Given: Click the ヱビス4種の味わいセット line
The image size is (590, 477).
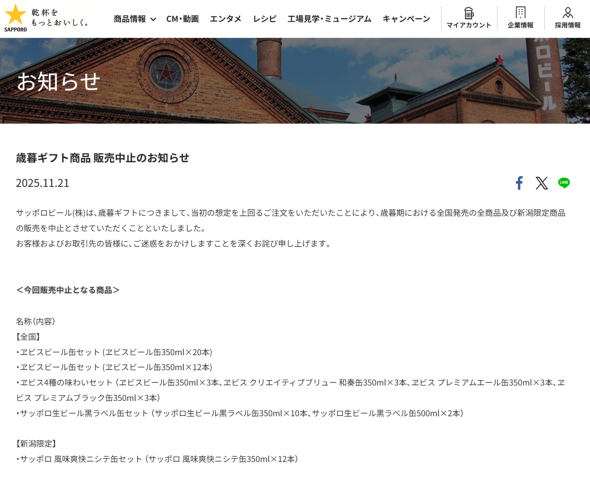Looking at the screenshot, I should (290, 390).
